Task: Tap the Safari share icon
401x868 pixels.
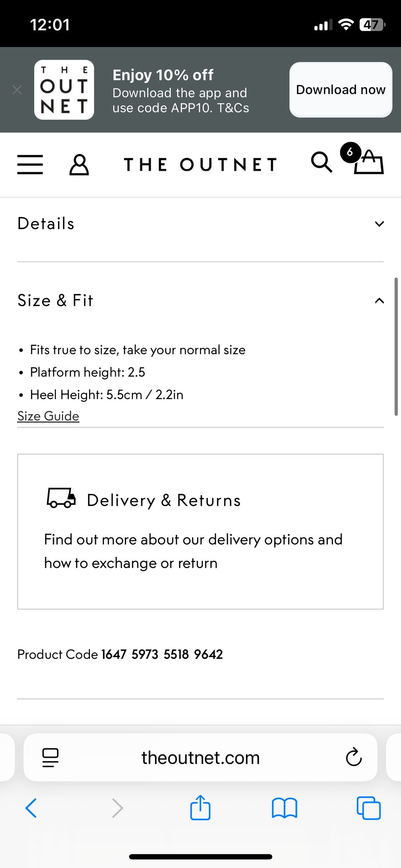Action: pyautogui.click(x=200, y=808)
